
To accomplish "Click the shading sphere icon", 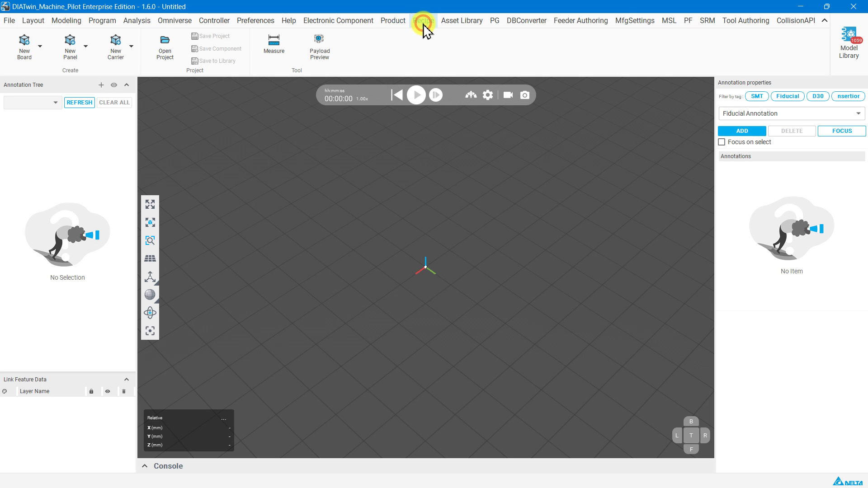I will click(x=150, y=295).
